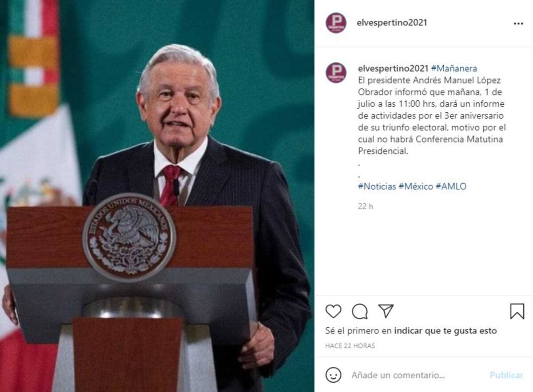Click the caption's elvespertino2021 profile avatar

tap(336, 72)
